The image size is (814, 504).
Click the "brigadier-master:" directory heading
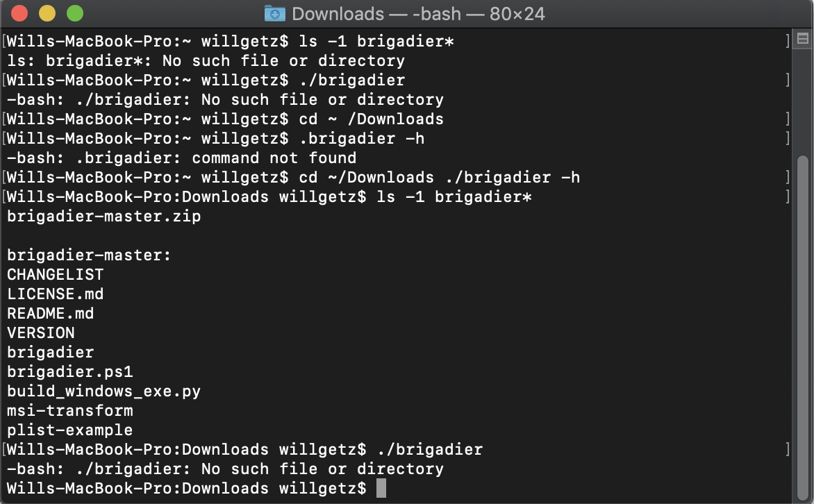tap(89, 255)
